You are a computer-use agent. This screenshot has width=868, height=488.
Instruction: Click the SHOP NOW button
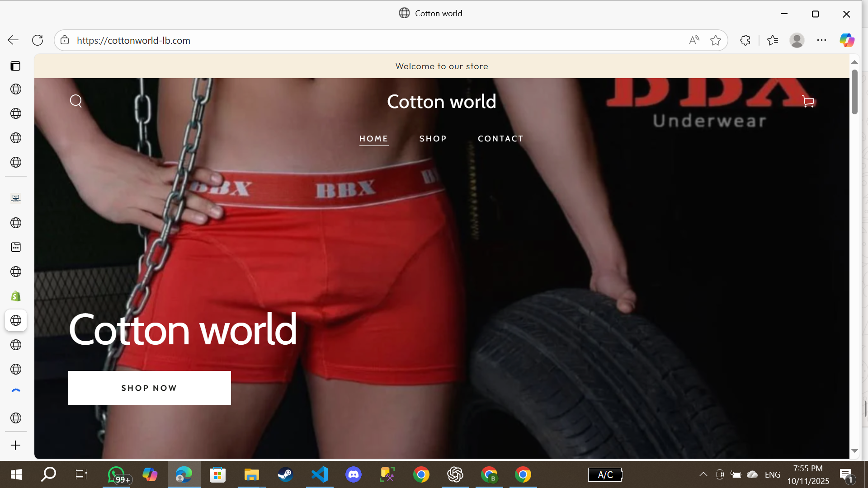(149, 387)
